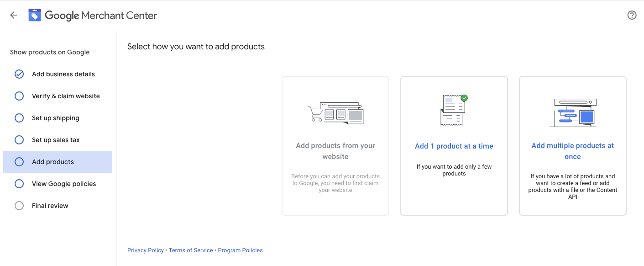The width and height of the screenshot is (644, 266).
Task: Click the shopping cart website illustration
Action: click(x=335, y=112)
